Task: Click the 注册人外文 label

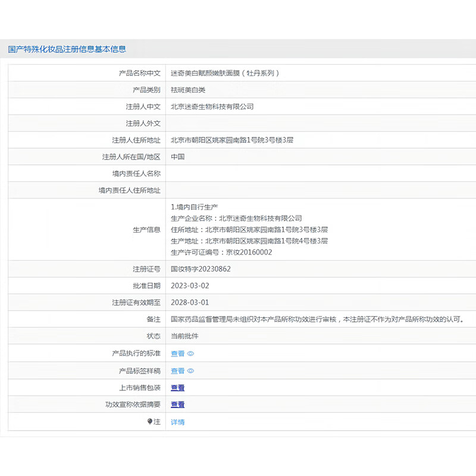Action: [x=143, y=123]
